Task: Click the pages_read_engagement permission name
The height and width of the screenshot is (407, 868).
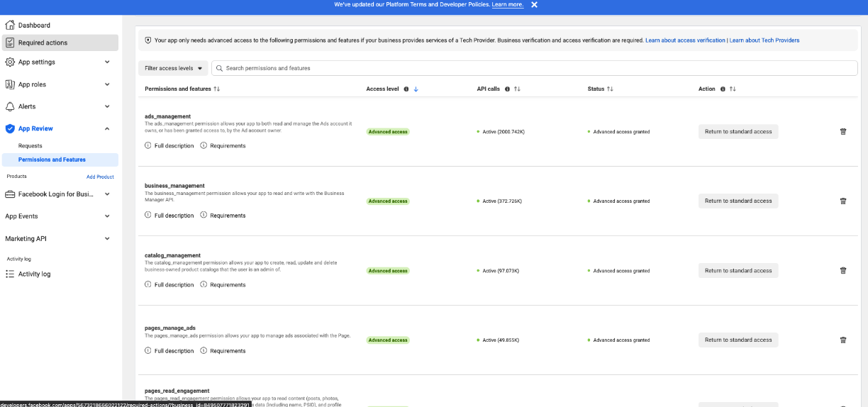Action: click(177, 391)
